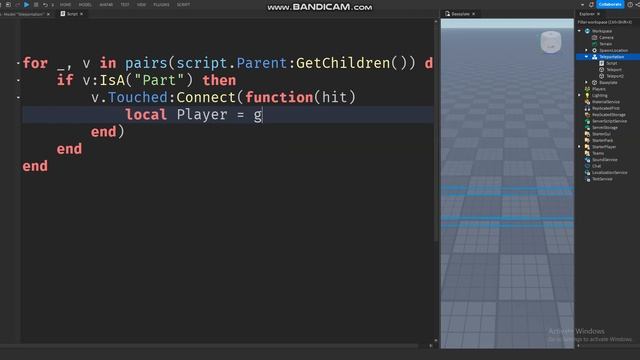Select SoundService in Explorer
The image size is (640, 360).
tap(605, 160)
